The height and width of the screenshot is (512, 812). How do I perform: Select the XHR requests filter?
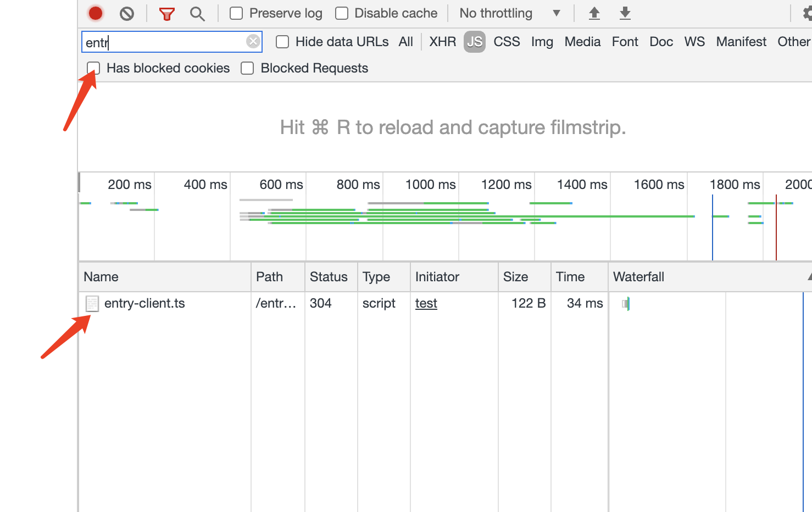[442, 41]
